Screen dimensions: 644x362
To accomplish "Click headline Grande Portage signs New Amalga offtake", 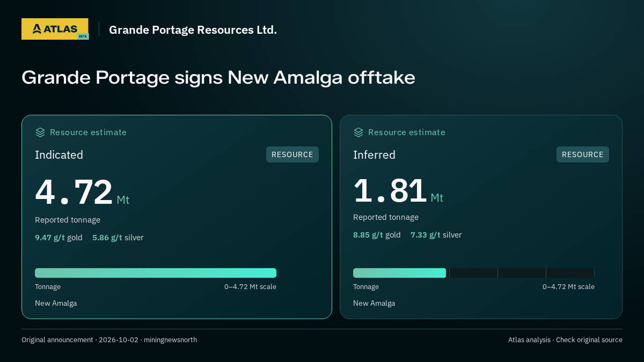I will [218, 77].
